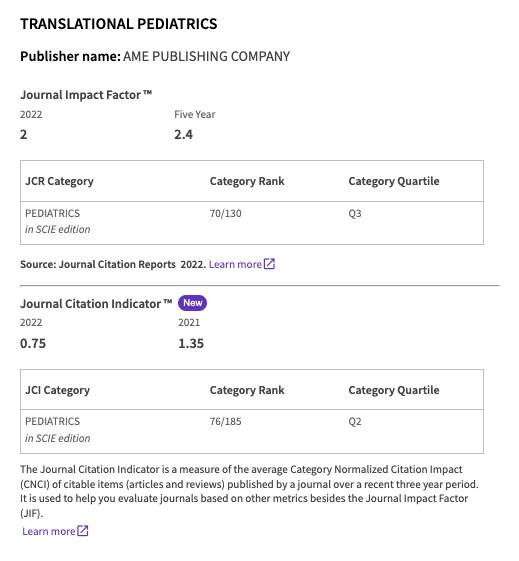
Task: Click the Category Quartile header in JCI table
Action: pos(394,390)
